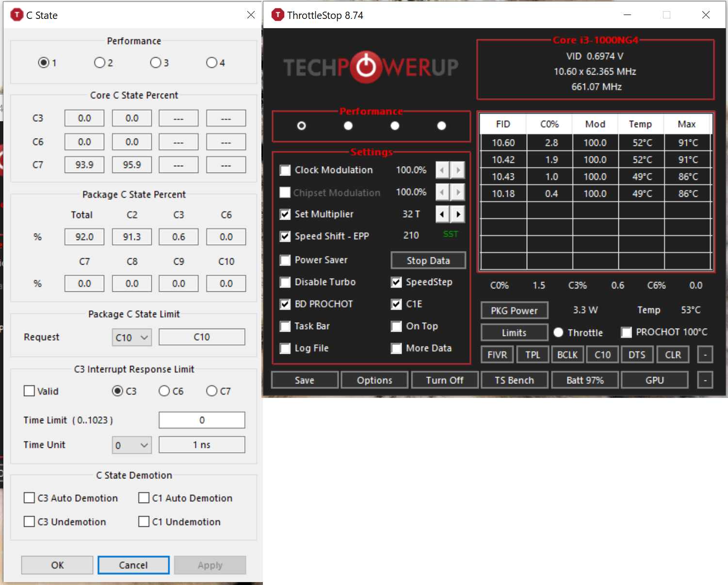Click Clock Modulation left arrow
Image resolution: width=728 pixels, height=585 pixels.
[x=442, y=170]
